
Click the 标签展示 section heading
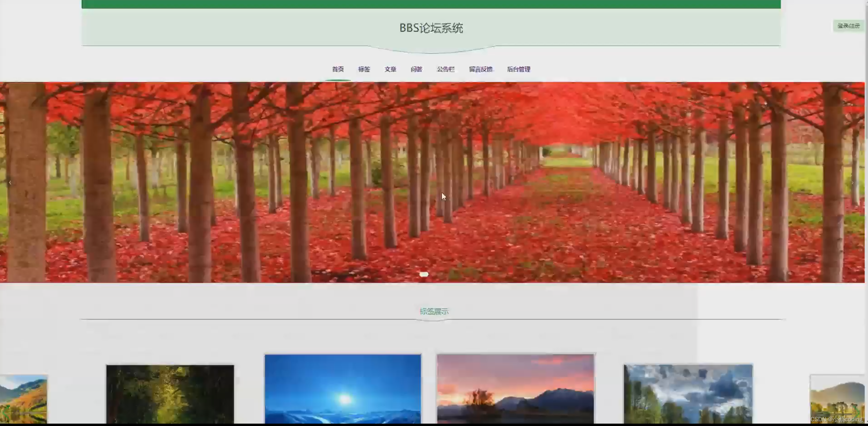coord(434,311)
